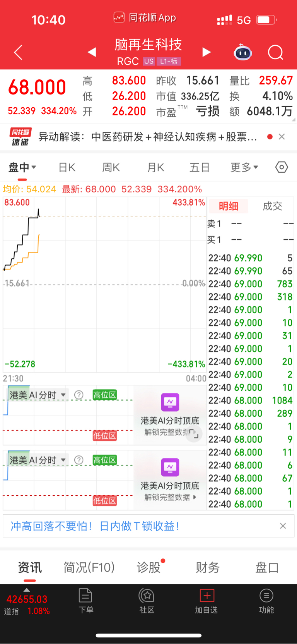Select the 成交 tab
This screenshot has width=297, height=644.
tap(273, 206)
